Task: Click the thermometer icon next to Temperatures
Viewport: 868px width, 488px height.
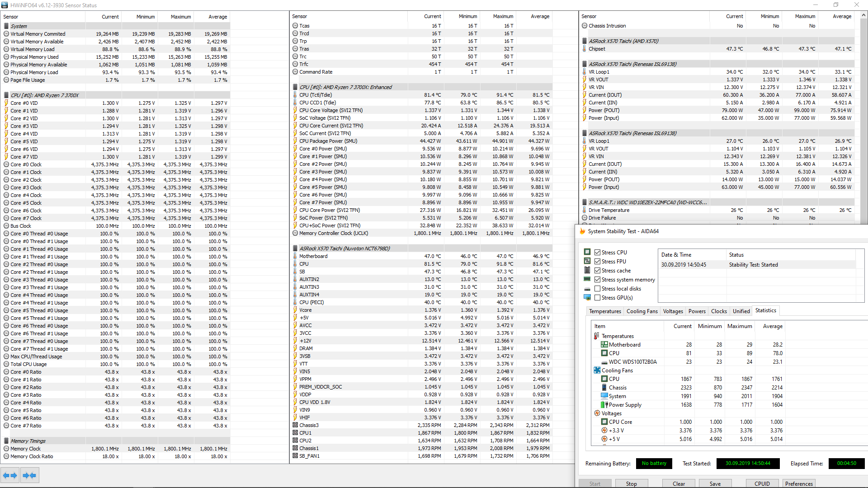Action: tap(597, 336)
